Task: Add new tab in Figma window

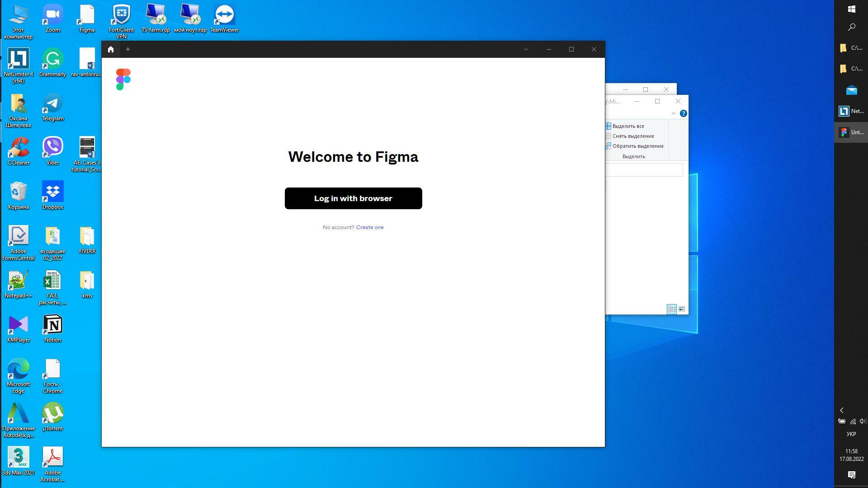Action: (x=127, y=49)
